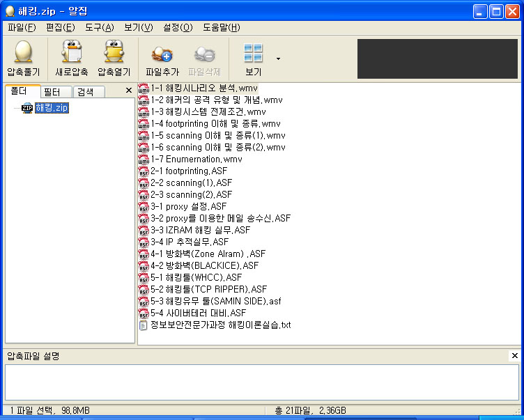
Task: Click the 새로압축 penguin icon
Action: click(x=72, y=52)
